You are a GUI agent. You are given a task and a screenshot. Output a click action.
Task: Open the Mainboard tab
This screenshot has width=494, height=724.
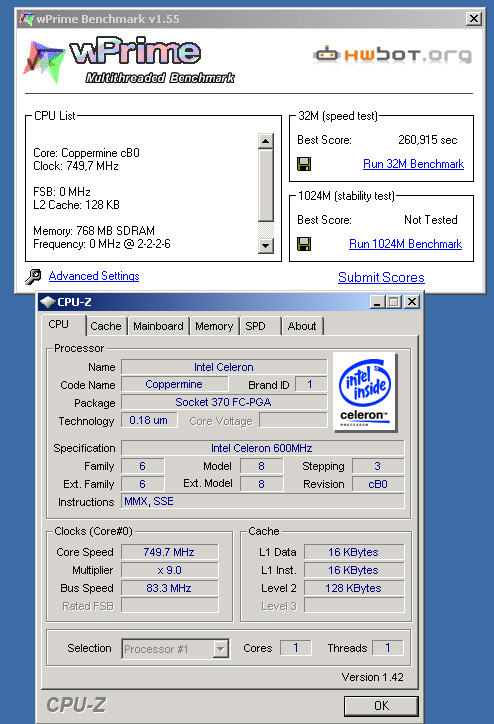click(x=158, y=326)
